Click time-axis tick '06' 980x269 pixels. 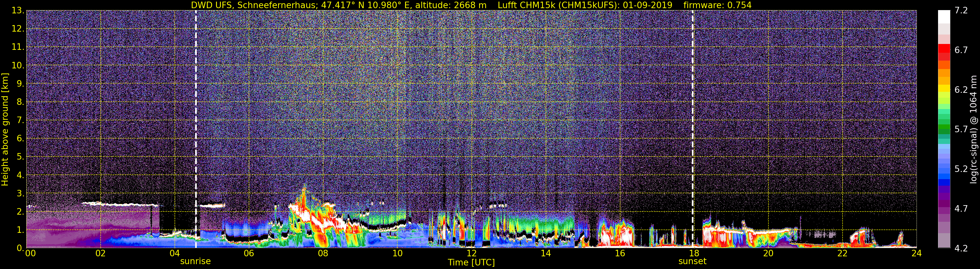pyautogui.click(x=248, y=254)
